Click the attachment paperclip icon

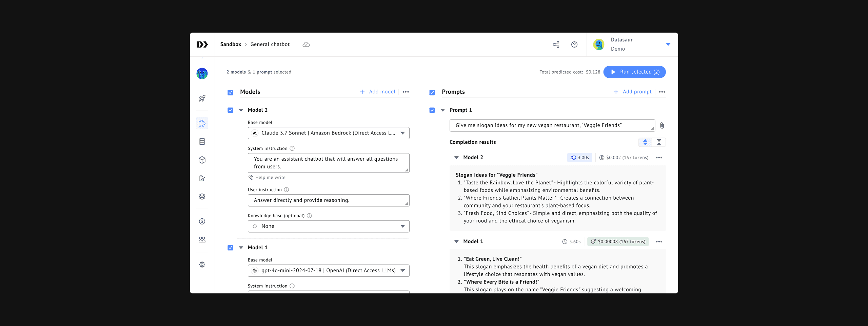click(x=662, y=126)
